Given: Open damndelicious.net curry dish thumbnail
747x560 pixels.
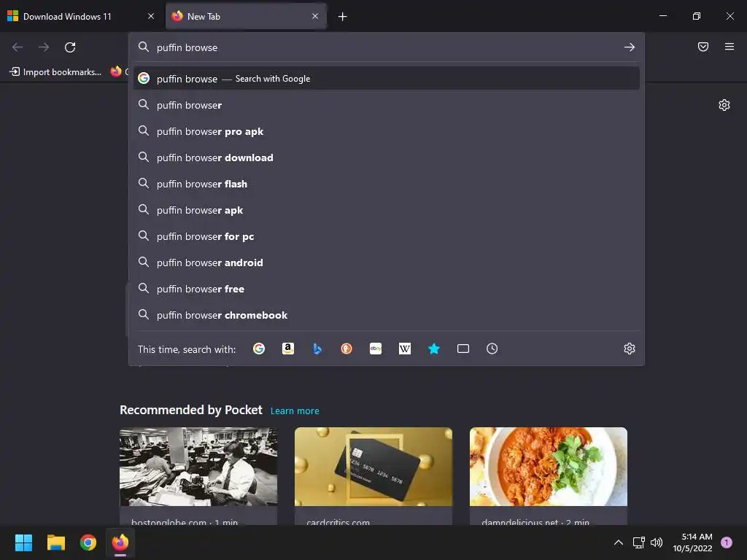Looking at the screenshot, I should point(549,467).
